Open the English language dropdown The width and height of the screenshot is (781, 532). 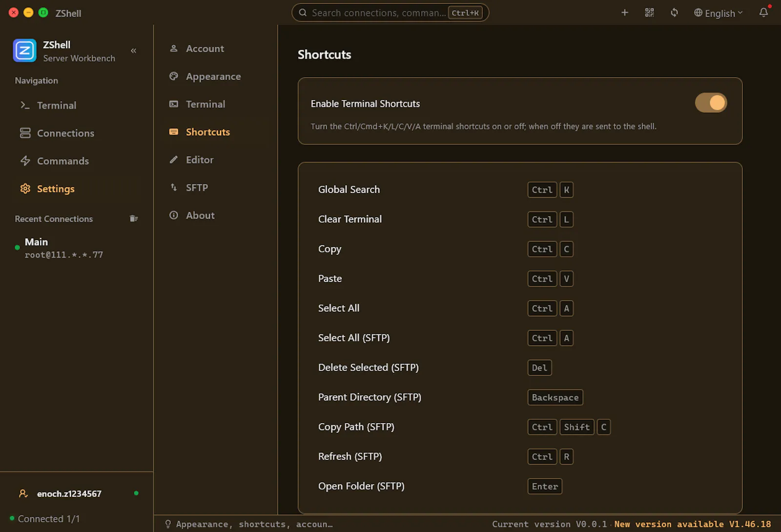[719, 13]
